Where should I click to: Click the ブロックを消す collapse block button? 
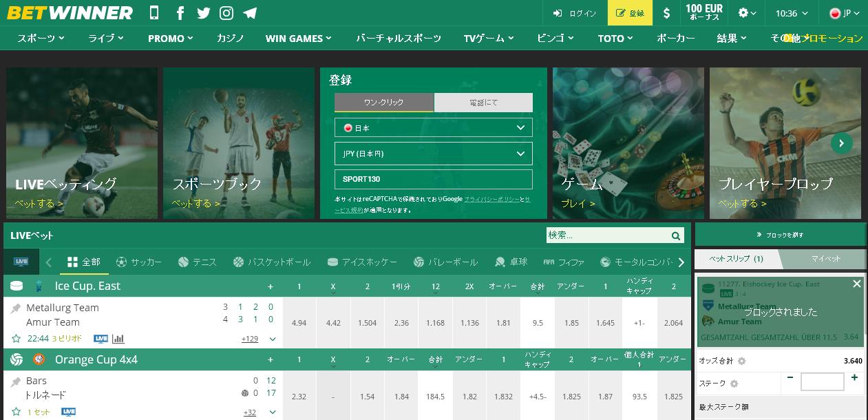coord(780,235)
